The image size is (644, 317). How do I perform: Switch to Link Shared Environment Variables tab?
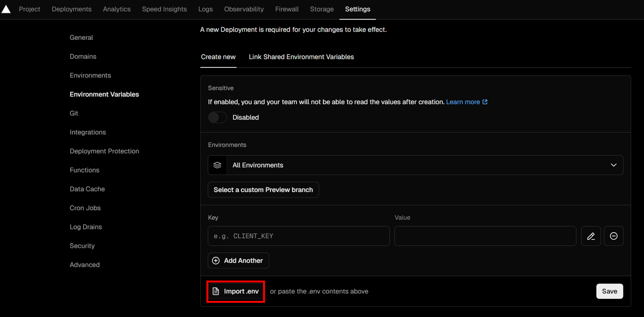click(x=301, y=57)
